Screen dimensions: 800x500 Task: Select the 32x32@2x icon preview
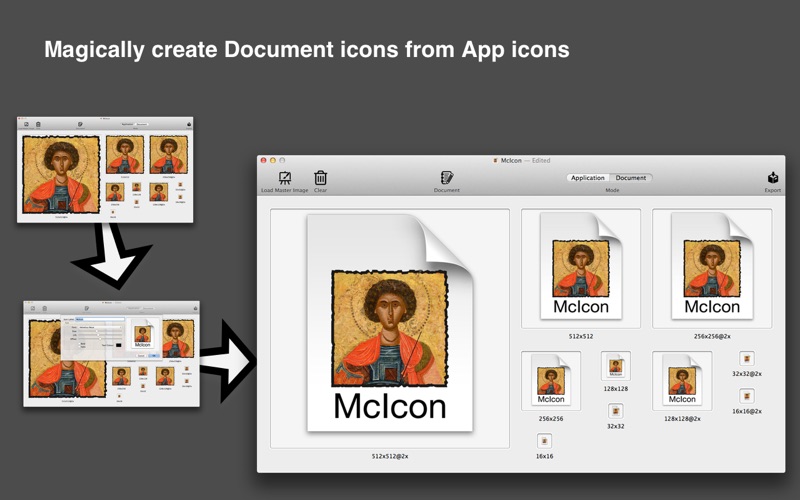coord(747,358)
